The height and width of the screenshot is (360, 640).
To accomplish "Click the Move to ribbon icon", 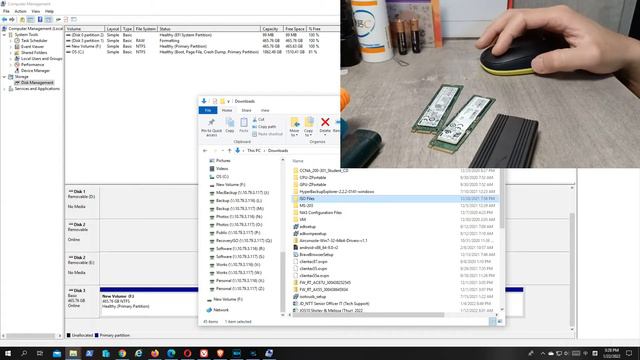I will click(x=295, y=127).
